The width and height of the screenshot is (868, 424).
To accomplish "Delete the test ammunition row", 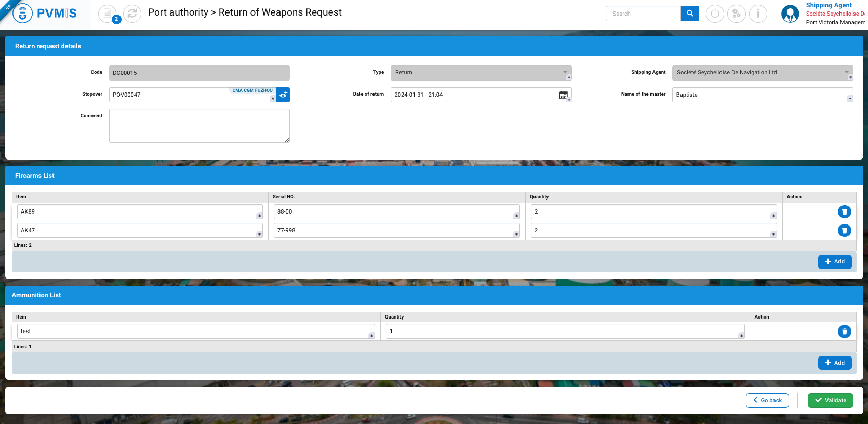I will (x=844, y=332).
